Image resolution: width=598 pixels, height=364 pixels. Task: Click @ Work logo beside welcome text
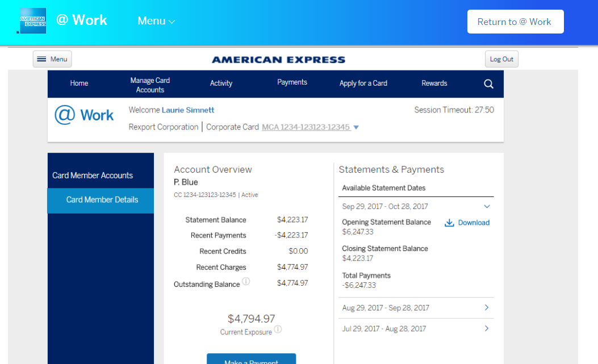tap(84, 115)
